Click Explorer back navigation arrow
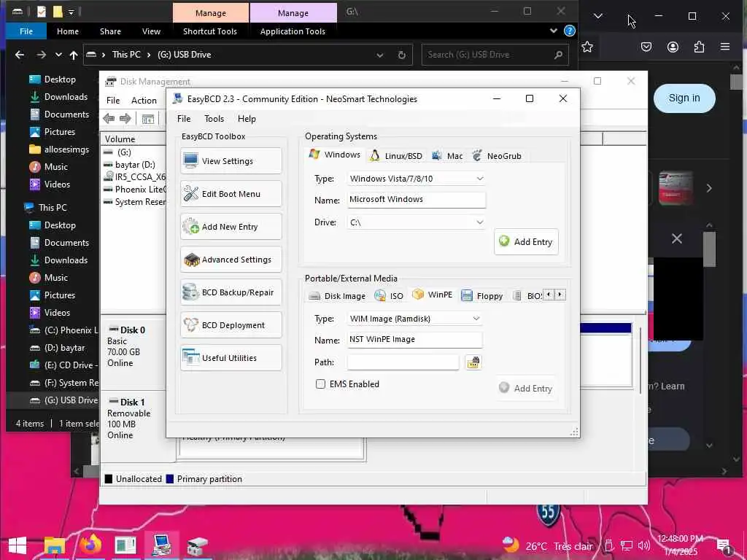The image size is (747, 560). pyautogui.click(x=20, y=55)
